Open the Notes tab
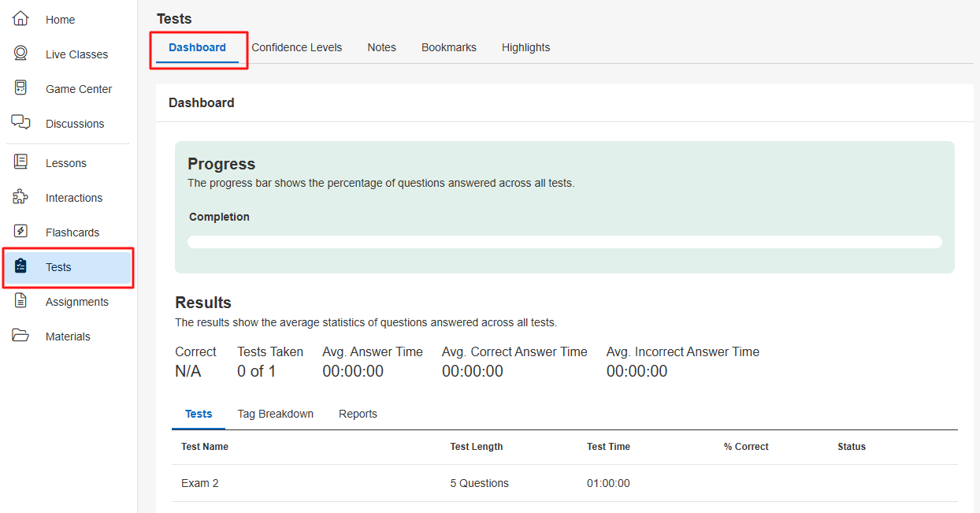The width and height of the screenshot is (980, 513). [x=381, y=47]
